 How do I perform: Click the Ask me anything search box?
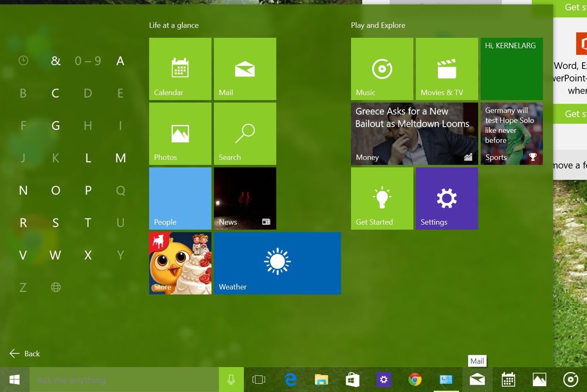pyautogui.click(x=122, y=379)
